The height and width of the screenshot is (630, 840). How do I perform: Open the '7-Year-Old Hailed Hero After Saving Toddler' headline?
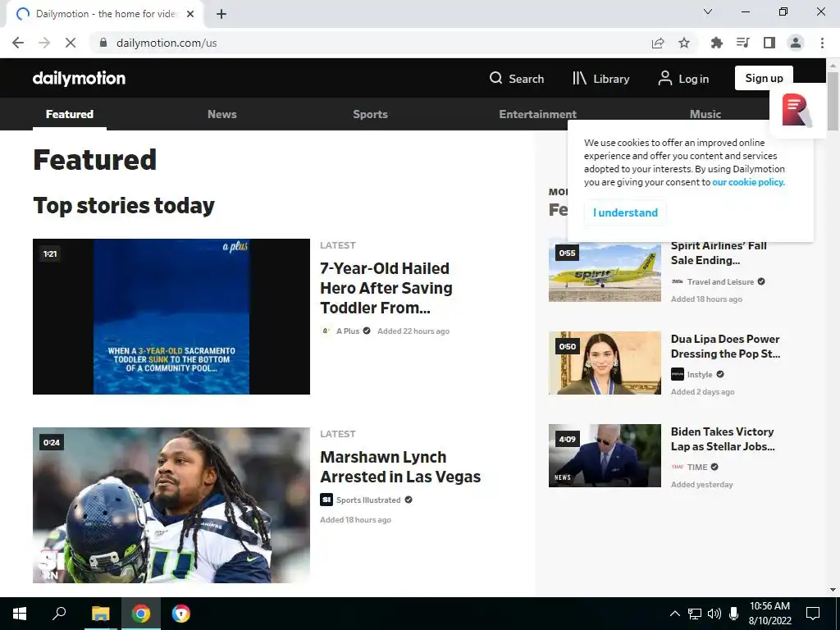[x=386, y=288]
